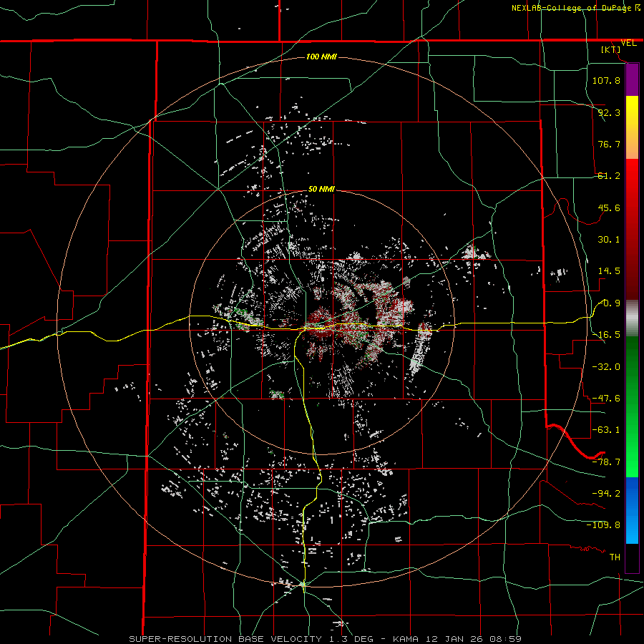Click the 61.2 velocity scale value
Viewport: 644px width, 644px height.
pos(609,176)
